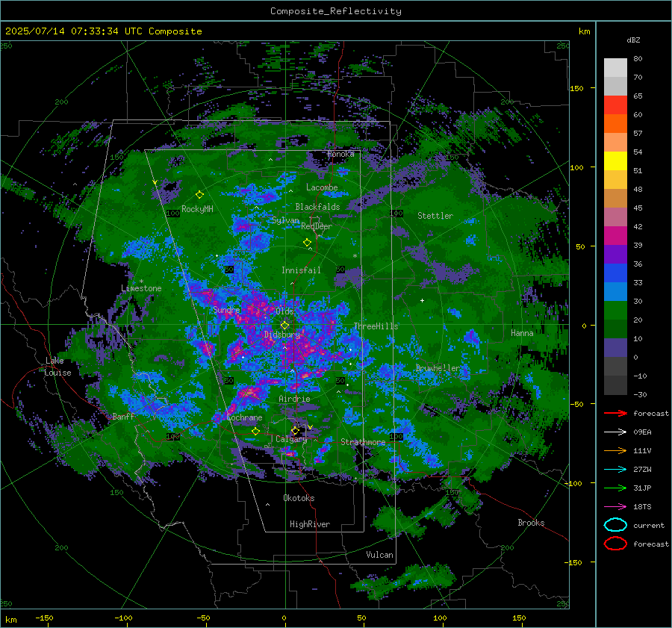
Task: Click the Innisfail label
Action: 301,270
